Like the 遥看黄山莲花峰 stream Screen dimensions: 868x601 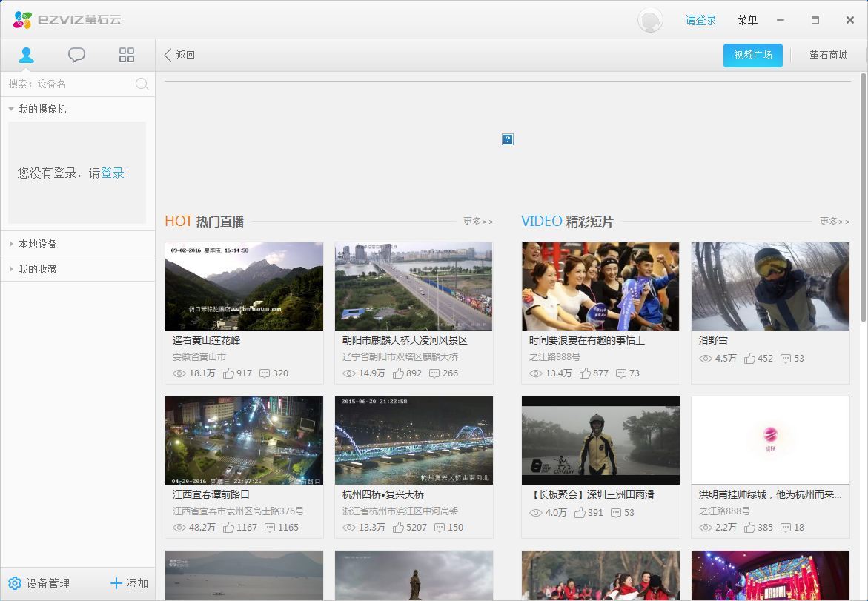[229, 373]
